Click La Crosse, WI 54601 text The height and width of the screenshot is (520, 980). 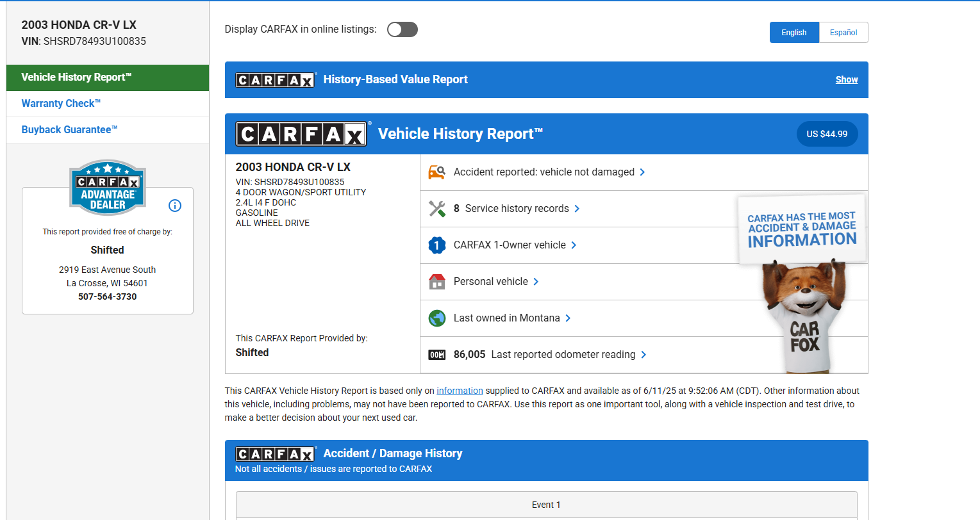108,284
